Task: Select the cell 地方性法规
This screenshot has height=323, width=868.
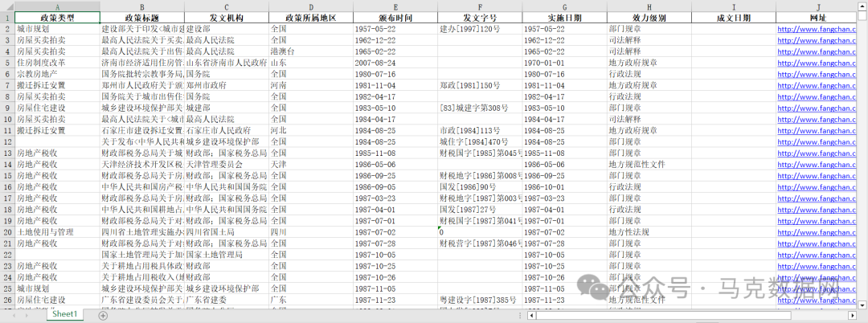Action: 649,231
